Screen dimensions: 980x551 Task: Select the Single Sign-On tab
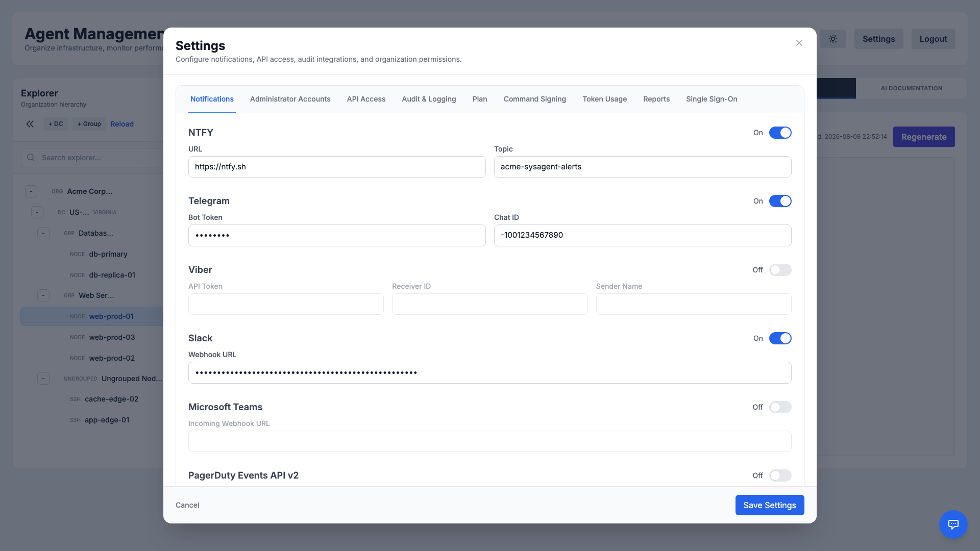coord(712,99)
